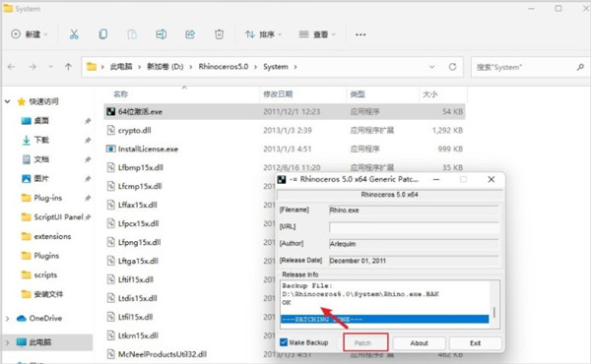The height and width of the screenshot is (364, 591).
Task: Open Plugins folder in sidebar
Action: pos(46,256)
